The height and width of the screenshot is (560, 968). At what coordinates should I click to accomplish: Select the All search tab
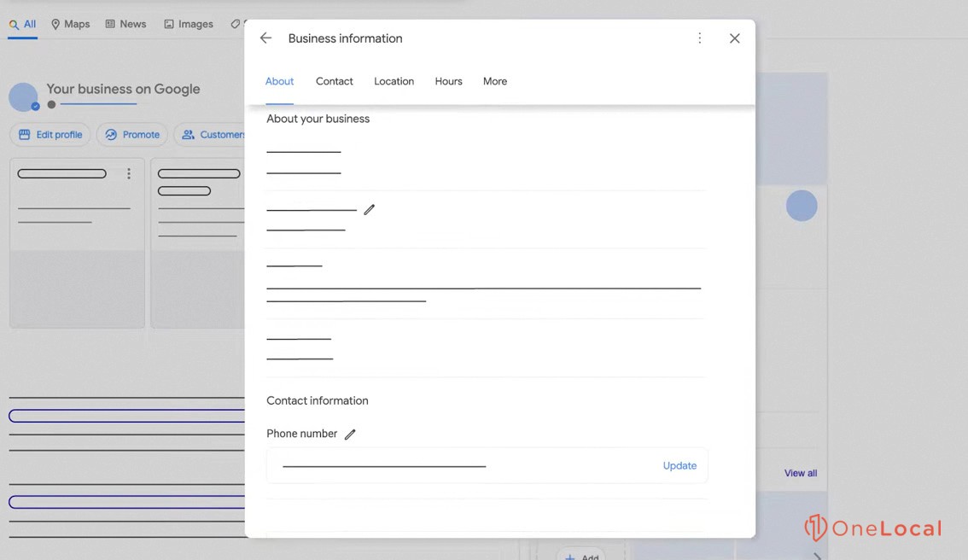pos(22,24)
